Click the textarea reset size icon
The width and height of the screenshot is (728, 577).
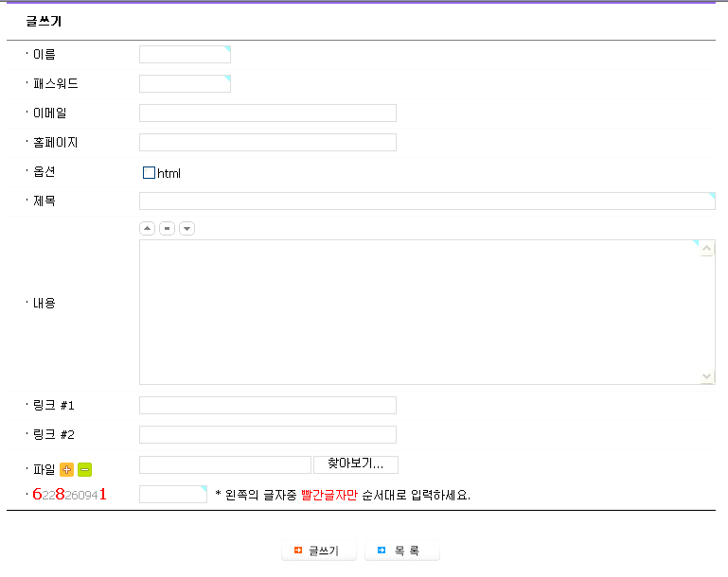click(x=168, y=229)
